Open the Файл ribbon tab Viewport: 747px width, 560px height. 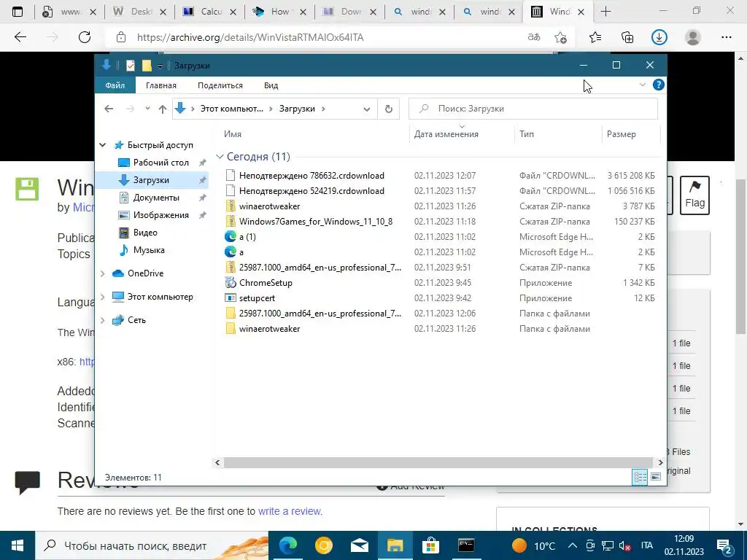pos(115,85)
